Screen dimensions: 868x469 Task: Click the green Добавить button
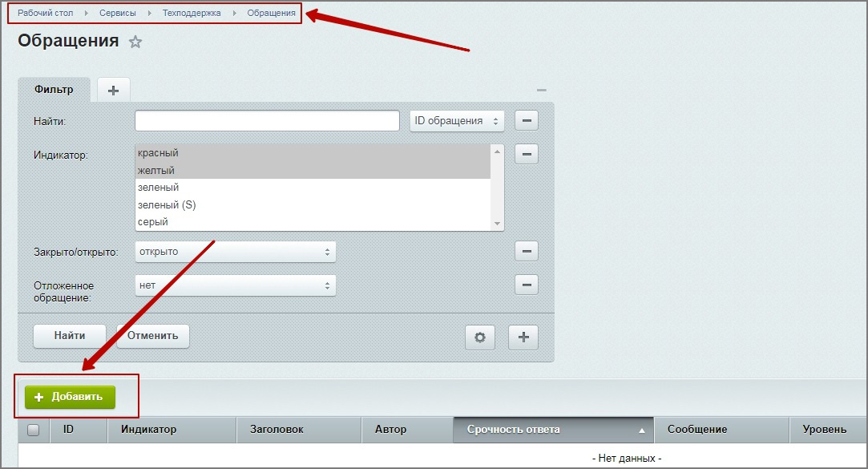70,397
